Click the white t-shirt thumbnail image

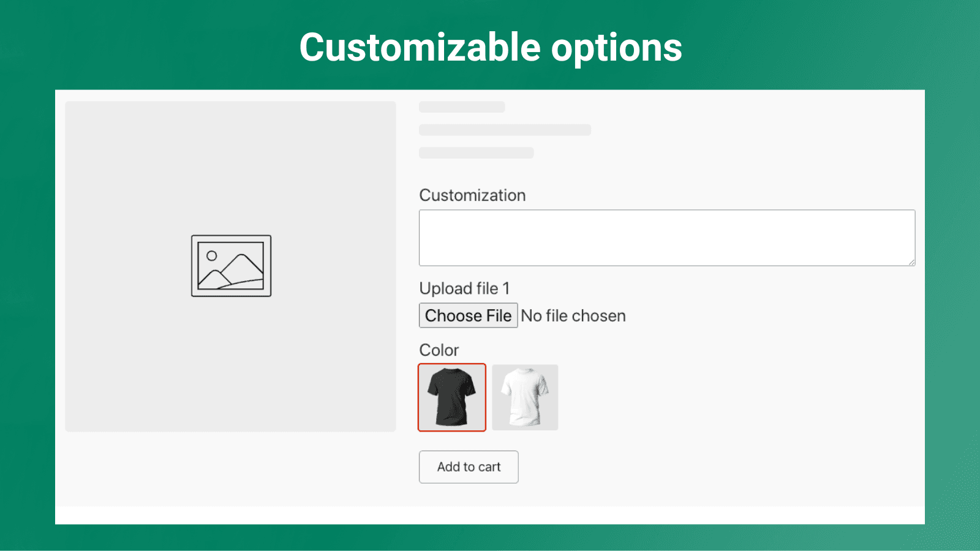click(x=525, y=397)
